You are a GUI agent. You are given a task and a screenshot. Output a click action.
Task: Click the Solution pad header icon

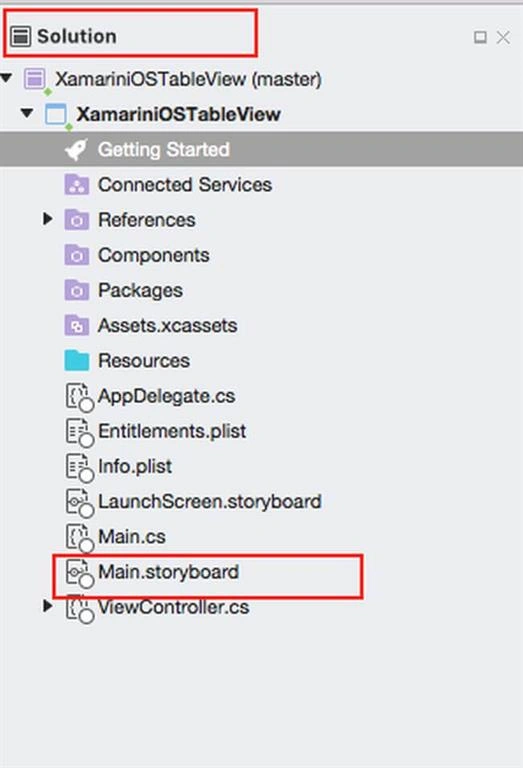(21, 37)
